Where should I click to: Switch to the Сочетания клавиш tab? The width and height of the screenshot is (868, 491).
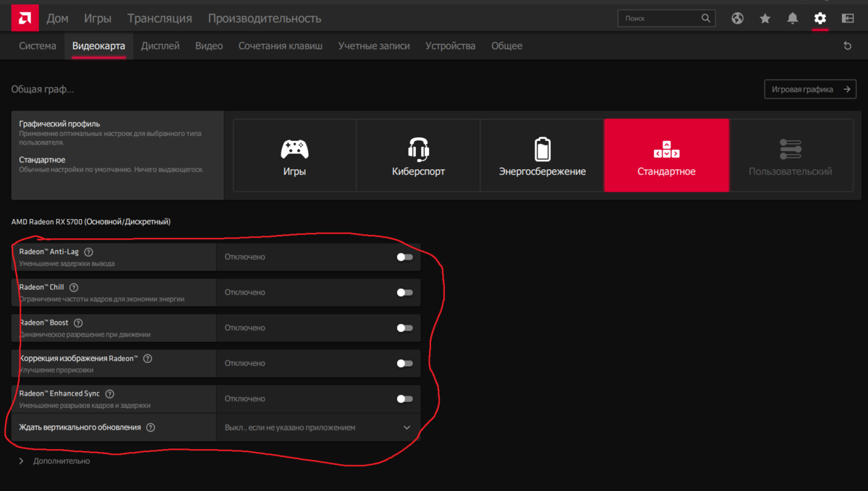(281, 46)
